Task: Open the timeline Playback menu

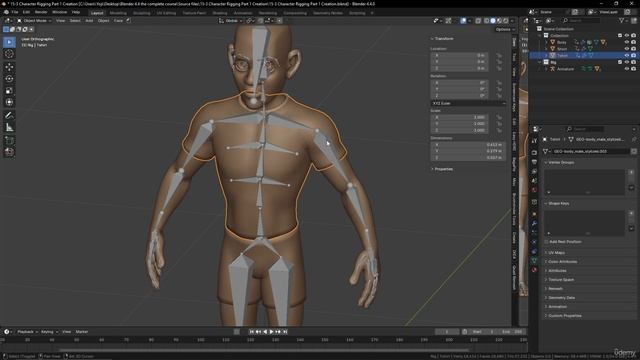Action: [x=26, y=332]
